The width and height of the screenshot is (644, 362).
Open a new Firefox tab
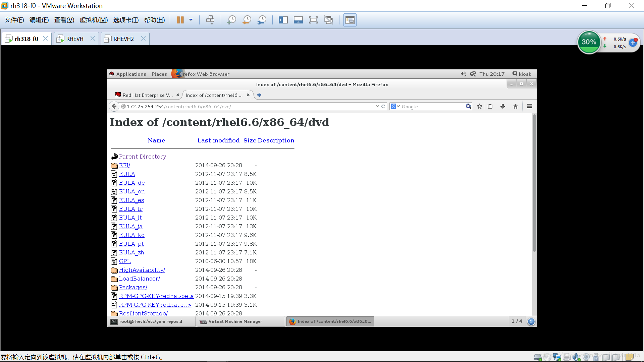(x=259, y=95)
